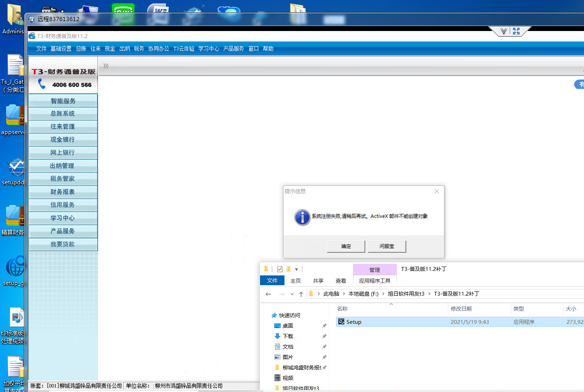Open the 出纳管理 sidebar module
This screenshot has width=584, height=392.
click(x=63, y=166)
